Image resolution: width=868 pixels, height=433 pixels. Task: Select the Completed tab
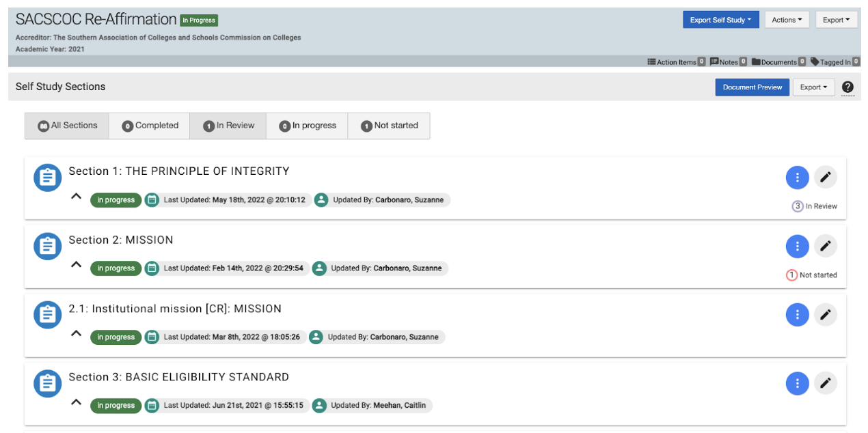point(150,126)
